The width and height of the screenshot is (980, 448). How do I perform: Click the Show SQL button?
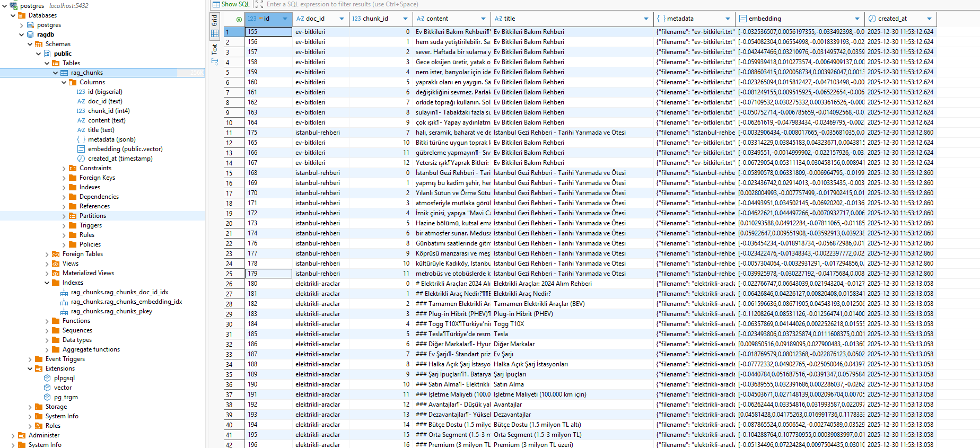click(231, 4)
